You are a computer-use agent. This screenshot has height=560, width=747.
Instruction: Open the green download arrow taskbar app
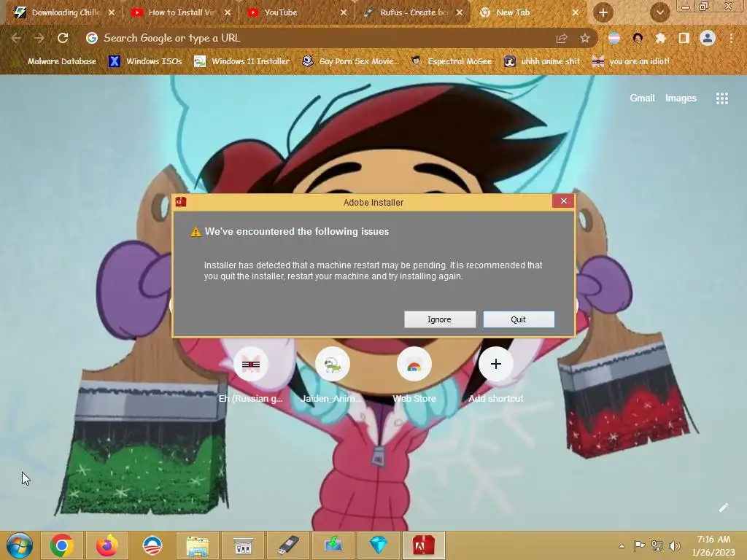point(333,545)
